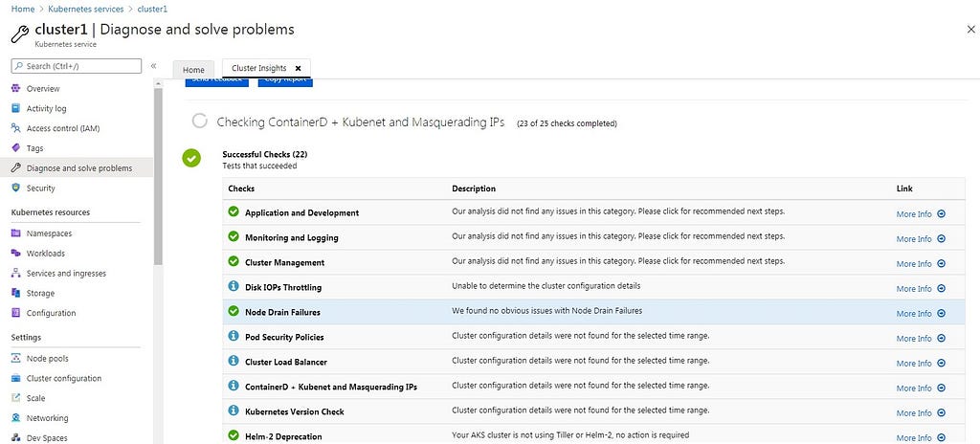
Task: Open Overview in the sidebar
Action: [42, 89]
